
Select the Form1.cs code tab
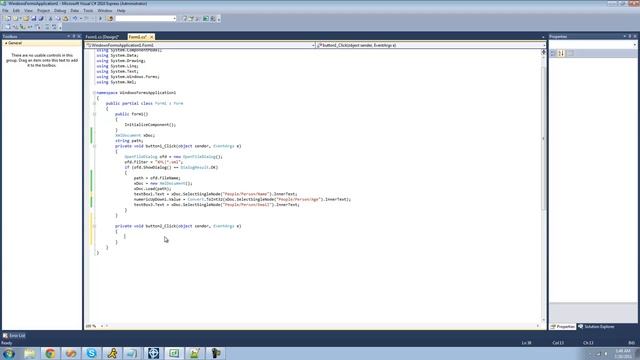pyautogui.click(x=137, y=37)
